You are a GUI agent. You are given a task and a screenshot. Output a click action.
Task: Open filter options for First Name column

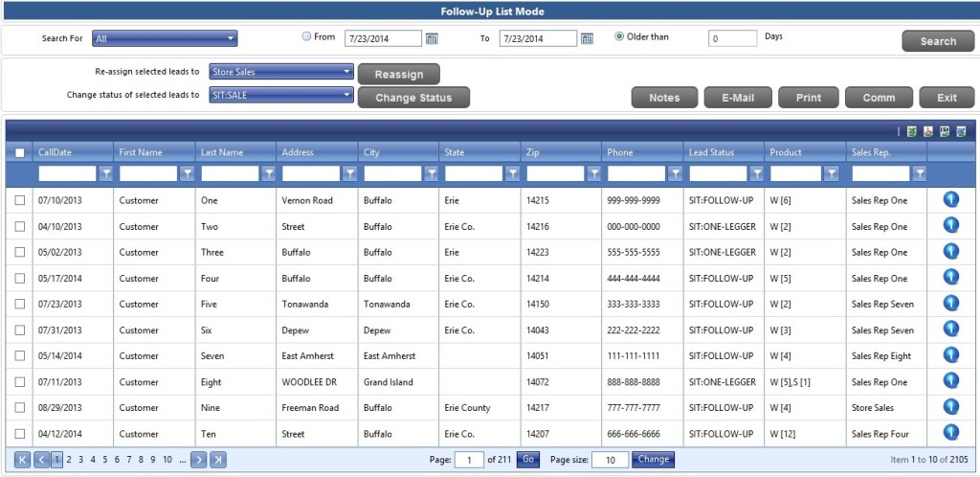(x=187, y=173)
